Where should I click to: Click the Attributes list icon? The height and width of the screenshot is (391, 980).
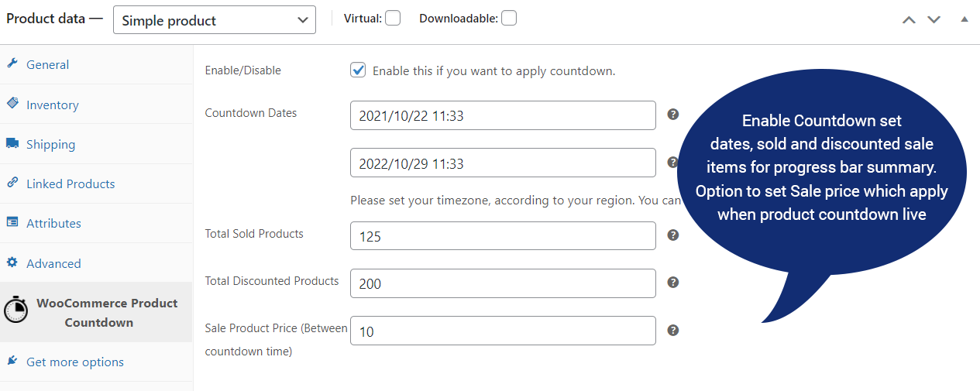point(12,223)
